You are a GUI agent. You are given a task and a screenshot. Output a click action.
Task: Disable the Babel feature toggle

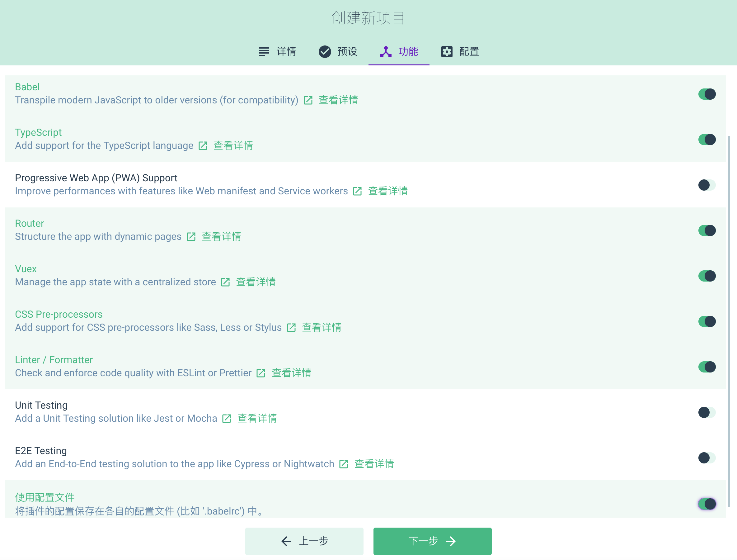click(707, 94)
